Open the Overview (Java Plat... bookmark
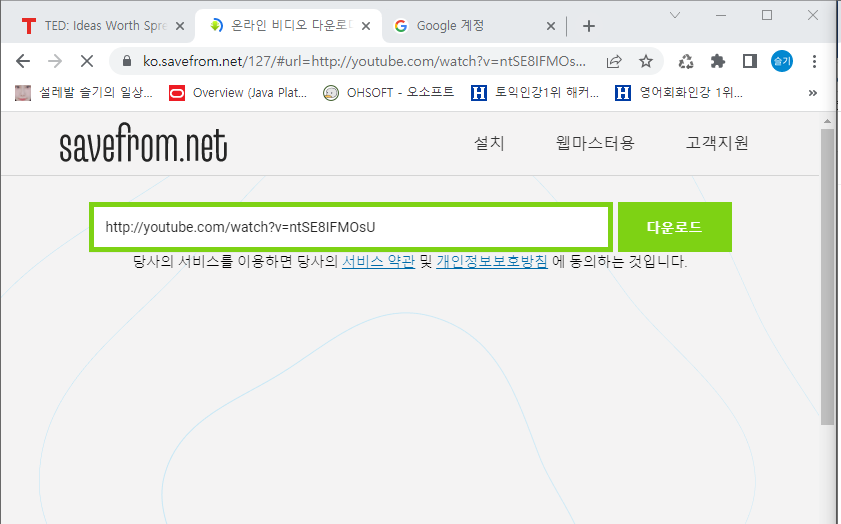This screenshot has width=841, height=524. (238, 93)
